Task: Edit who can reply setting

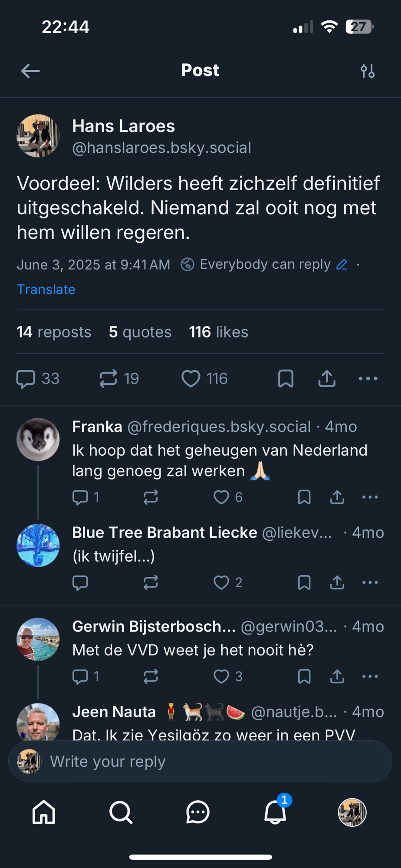Action: point(342,264)
